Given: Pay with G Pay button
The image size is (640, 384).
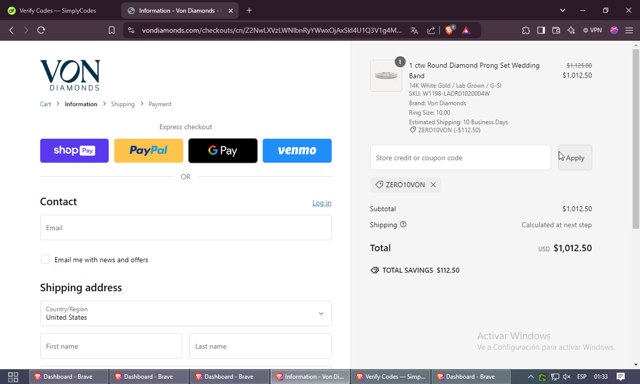Looking at the screenshot, I should tap(223, 151).
